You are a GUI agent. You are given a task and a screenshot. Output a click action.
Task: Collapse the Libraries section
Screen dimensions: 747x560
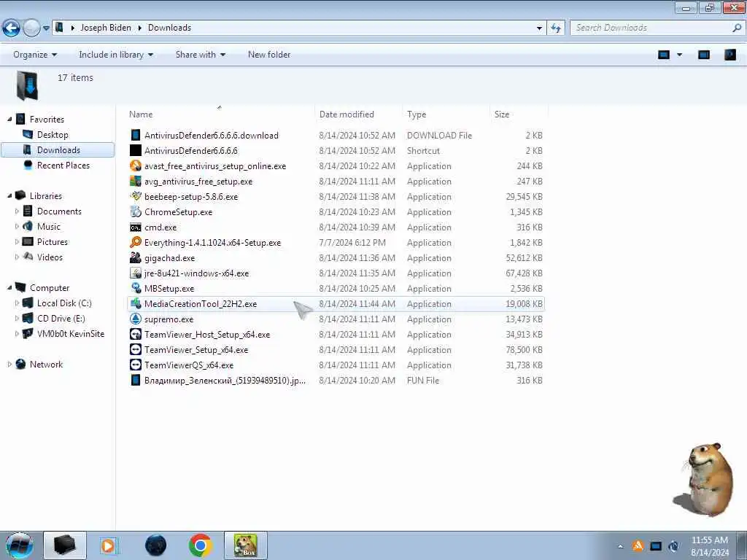pos(9,195)
